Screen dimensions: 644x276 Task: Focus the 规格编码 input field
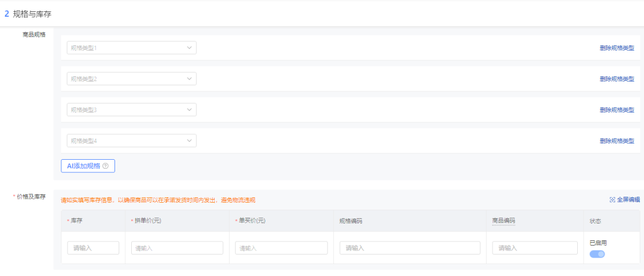coord(410,247)
